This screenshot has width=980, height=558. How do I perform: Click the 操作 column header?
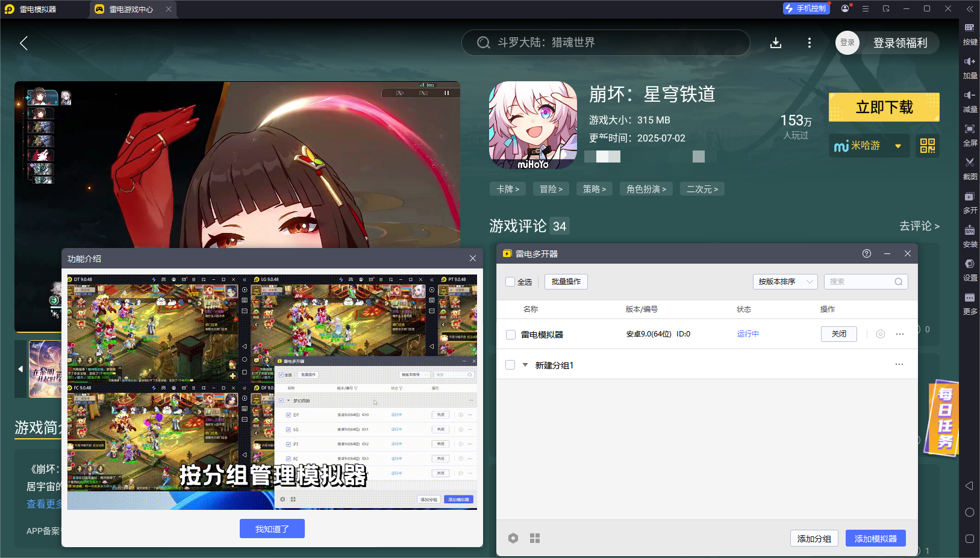pyautogui.click(x=828, y=309)
